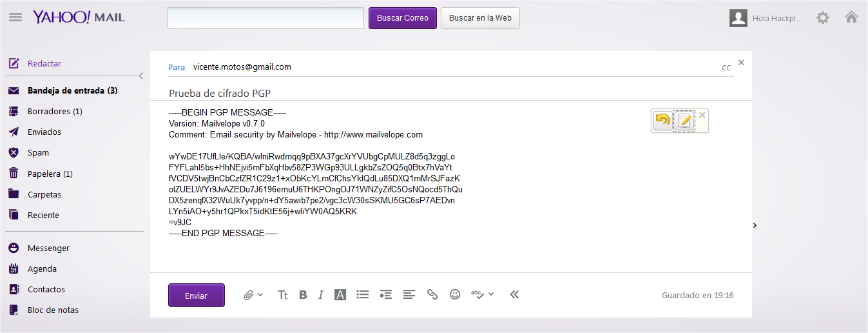Viewport: 868px width, 333px height.
Task: Open Agenda from sidebar
Action: point(42,269)
